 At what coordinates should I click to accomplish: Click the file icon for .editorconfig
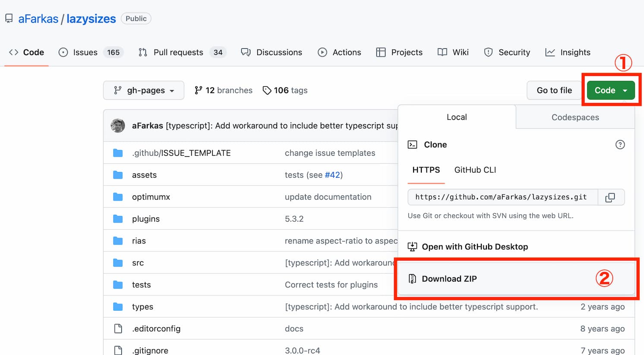[118, 329]
